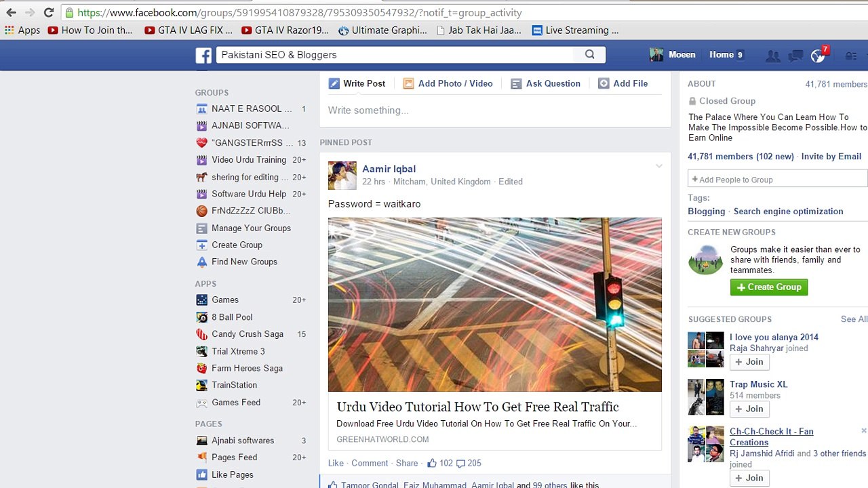Open notifications globe with 7 badge

tap(818, 56)
